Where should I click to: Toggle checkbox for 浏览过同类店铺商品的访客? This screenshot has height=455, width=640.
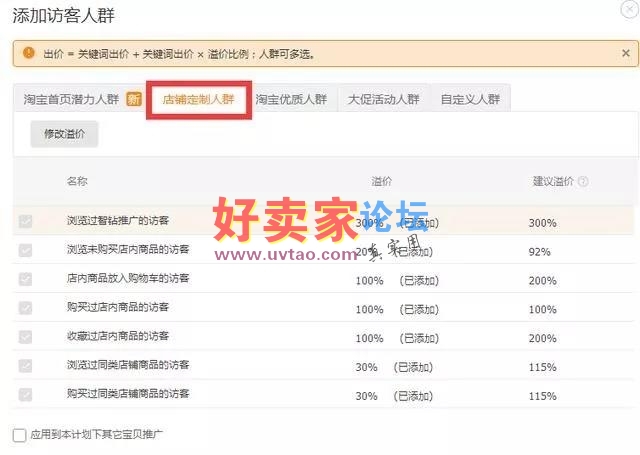tap(25, 366)
